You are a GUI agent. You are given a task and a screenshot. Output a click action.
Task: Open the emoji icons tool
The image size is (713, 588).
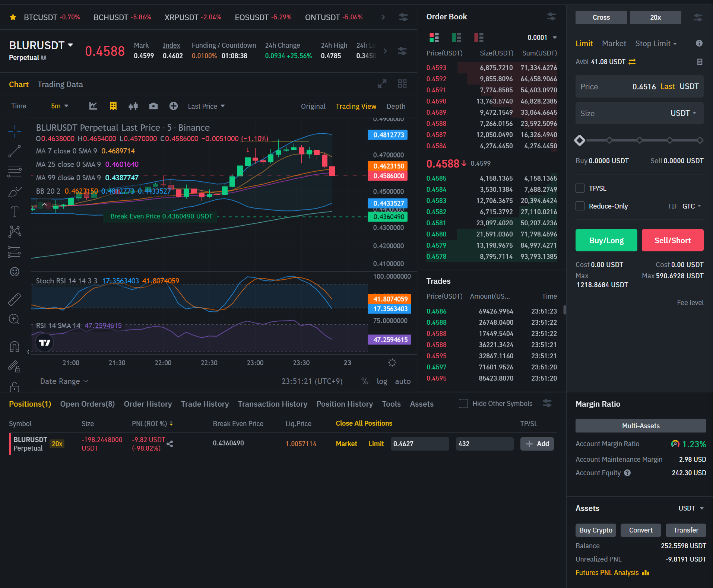click(x=15, y=272)
